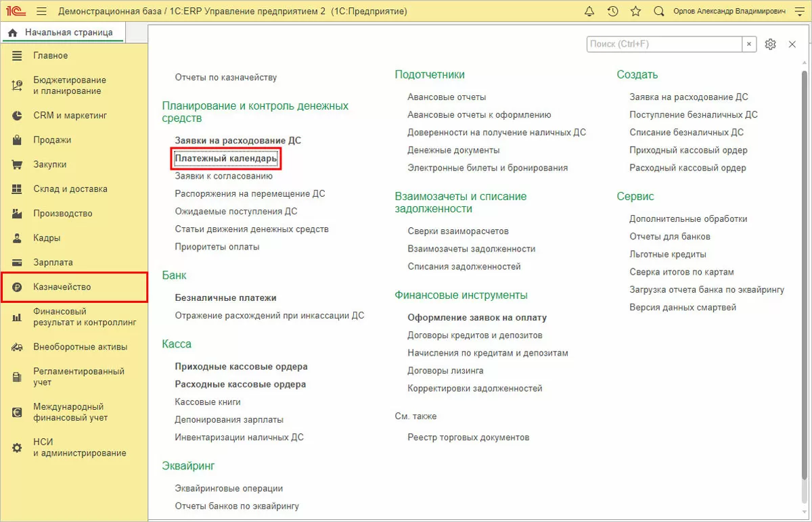Image resolution: width=812 pixels, height=522 pixels.
Task: Open Ожидаемые поступления ДС
Action: (x=235, y=211)
